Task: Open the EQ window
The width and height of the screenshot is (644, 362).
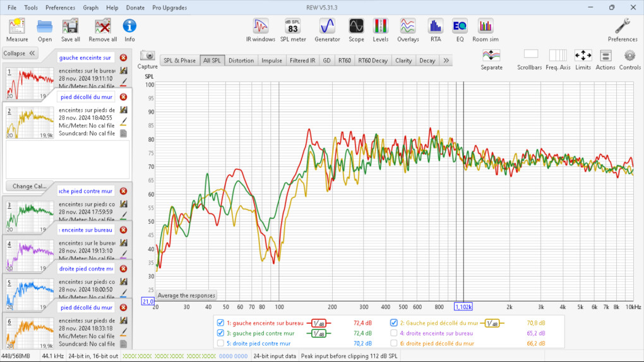Action: coord(460,30)
